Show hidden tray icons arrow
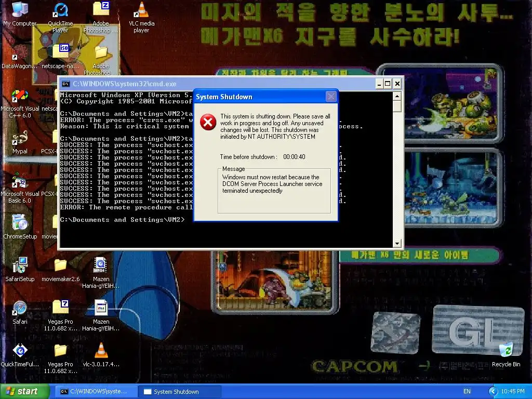Screen dimensions: 532x399 point(494,392)
